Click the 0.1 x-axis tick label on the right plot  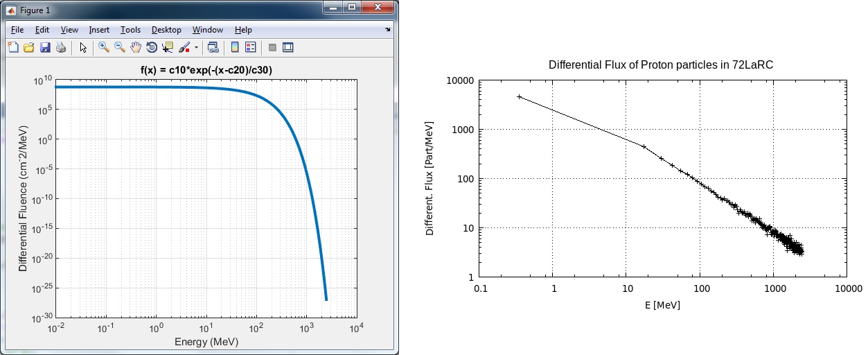(479, 288)
